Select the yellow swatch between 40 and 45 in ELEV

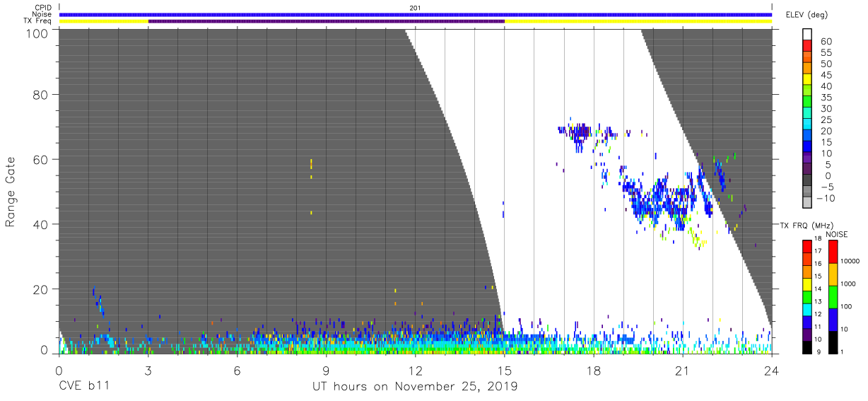click(x=807, y=79)
